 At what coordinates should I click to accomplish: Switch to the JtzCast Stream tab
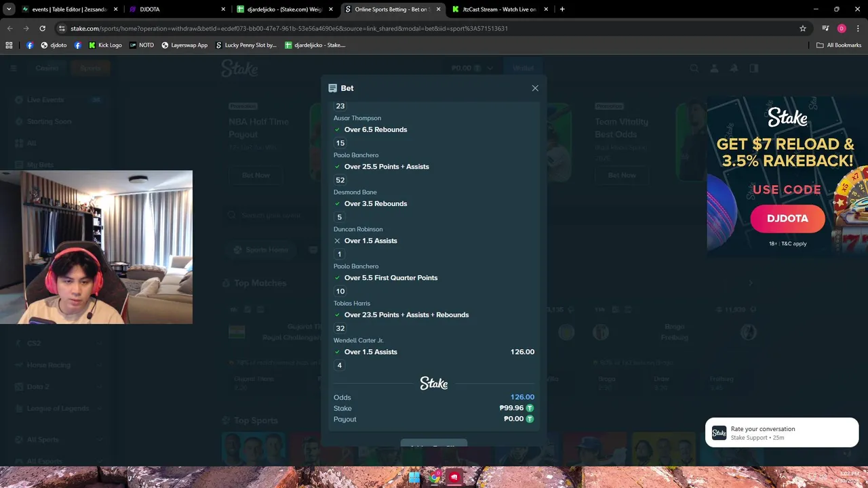(500, 9)
